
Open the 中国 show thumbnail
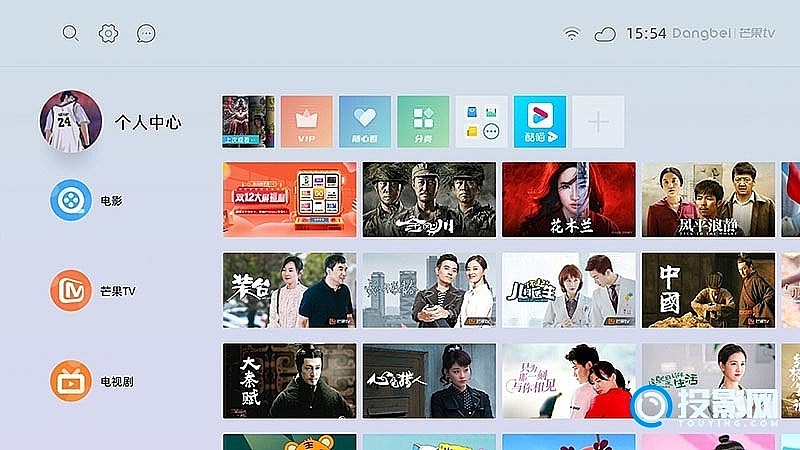coord(709,290)
